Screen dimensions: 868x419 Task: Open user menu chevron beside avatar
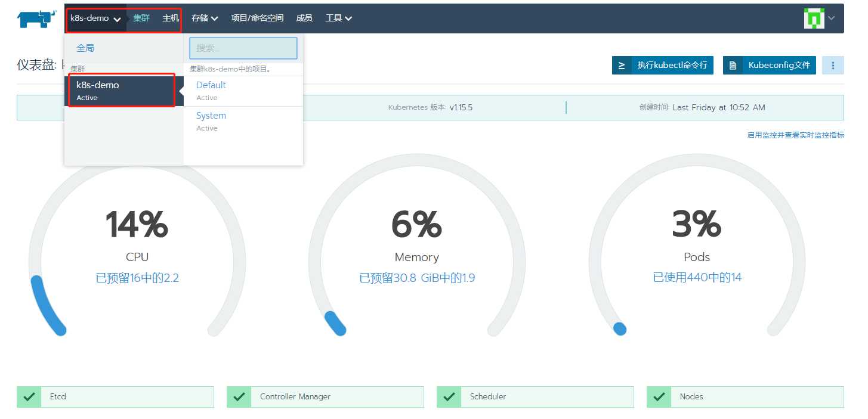832,18
